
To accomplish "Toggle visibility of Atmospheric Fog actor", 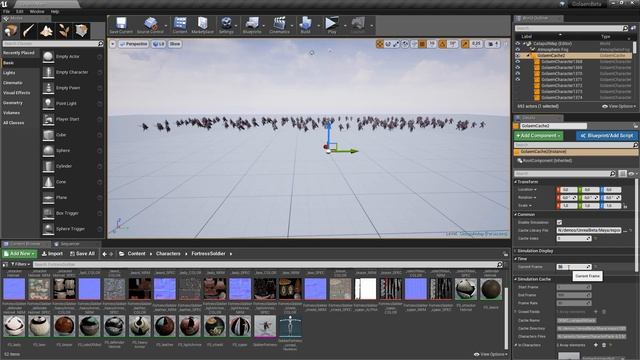I will coord(518,49).
